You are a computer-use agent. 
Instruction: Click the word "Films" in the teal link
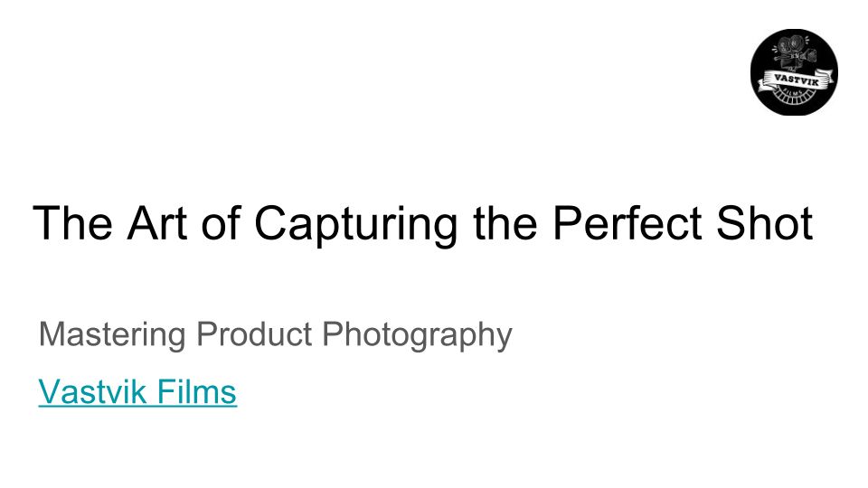point(197,392)
